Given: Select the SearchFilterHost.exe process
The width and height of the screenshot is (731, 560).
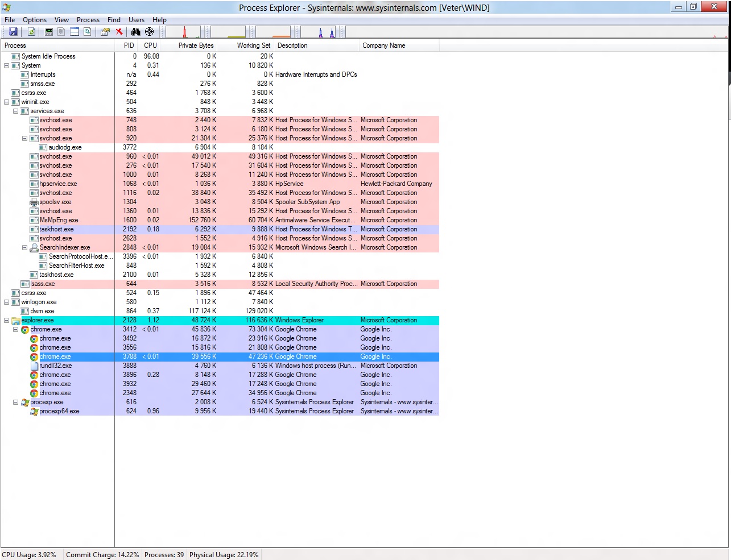Looking at the screenshot, I should [220, 266].
